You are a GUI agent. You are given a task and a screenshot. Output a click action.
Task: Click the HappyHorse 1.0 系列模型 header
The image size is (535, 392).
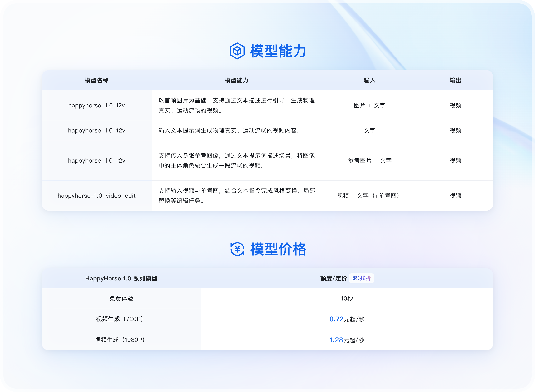pyautogui.click(x=121, y=278)
